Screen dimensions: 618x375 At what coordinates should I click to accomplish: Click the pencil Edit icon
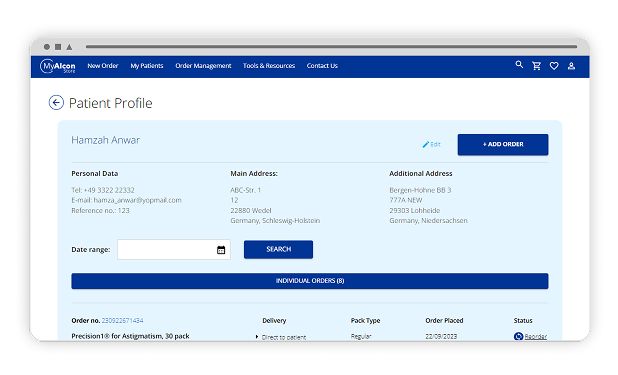pos(426,145)
